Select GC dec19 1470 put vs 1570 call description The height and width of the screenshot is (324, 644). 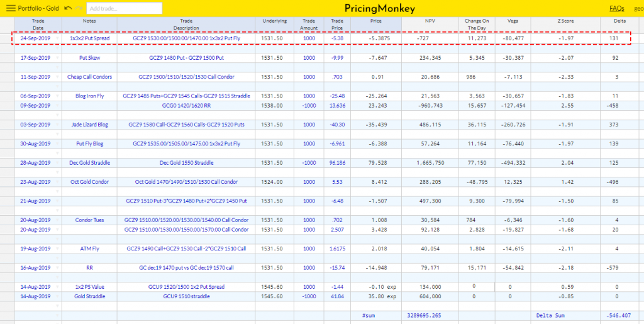point(186,267)
